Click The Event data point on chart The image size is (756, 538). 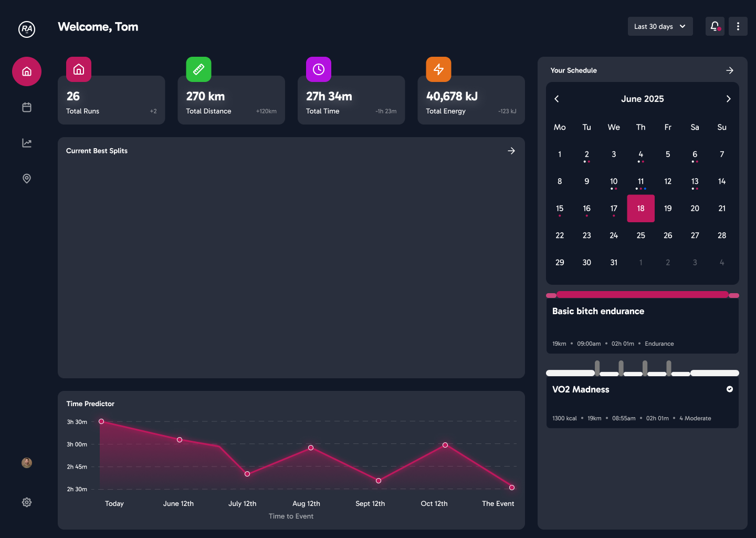[x=512, y=488]
